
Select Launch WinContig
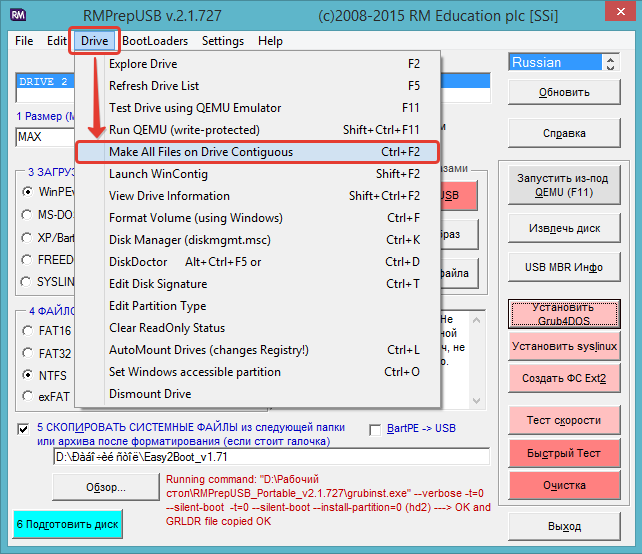(258, 174)
